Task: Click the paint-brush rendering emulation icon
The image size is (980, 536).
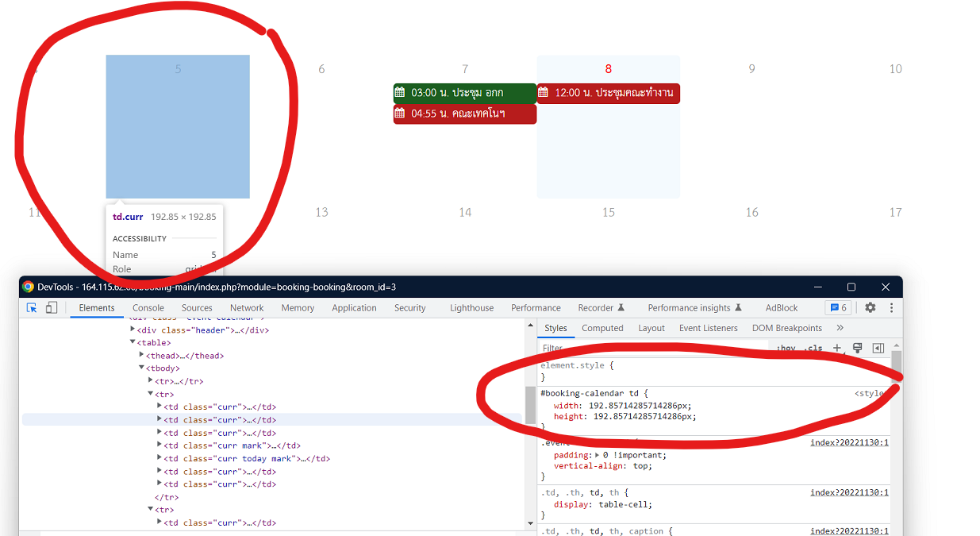Action: [857, 348]
